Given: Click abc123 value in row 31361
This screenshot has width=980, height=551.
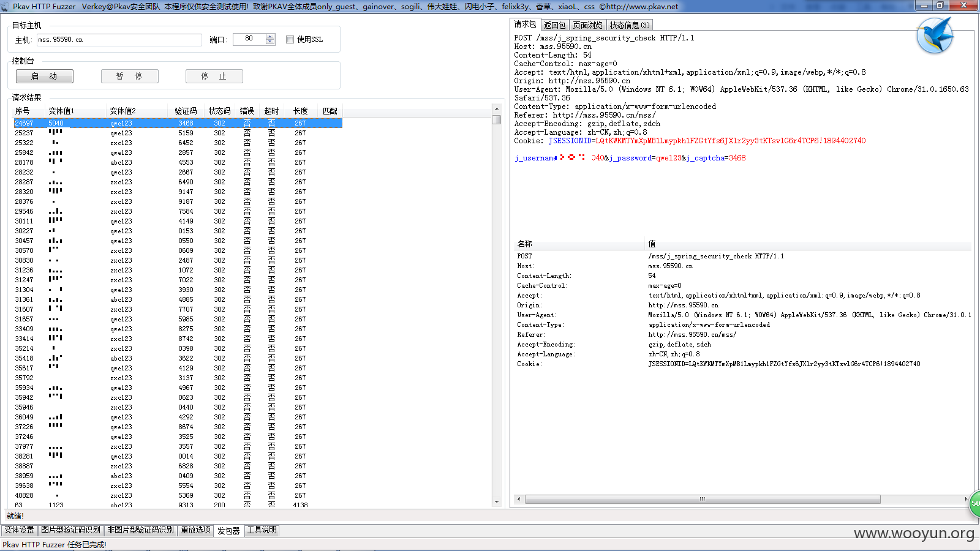Looking at the screenshot, I should pos(121,299).
